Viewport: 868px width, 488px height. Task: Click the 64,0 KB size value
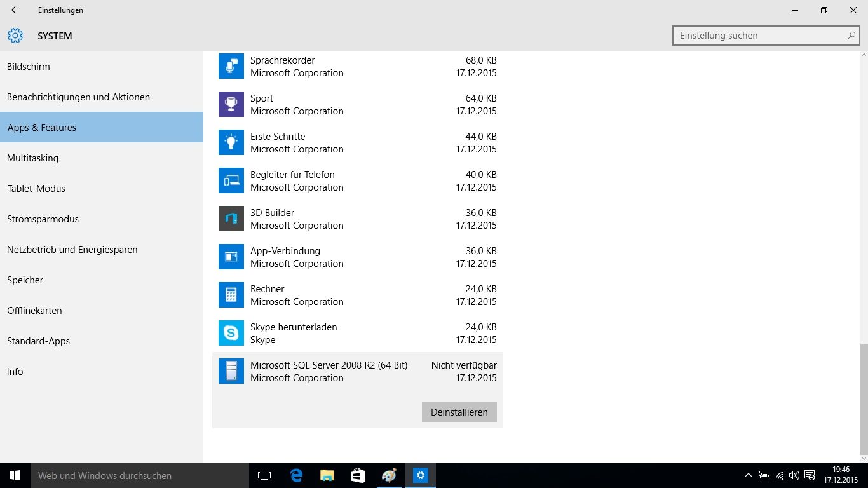pos(481,98)
